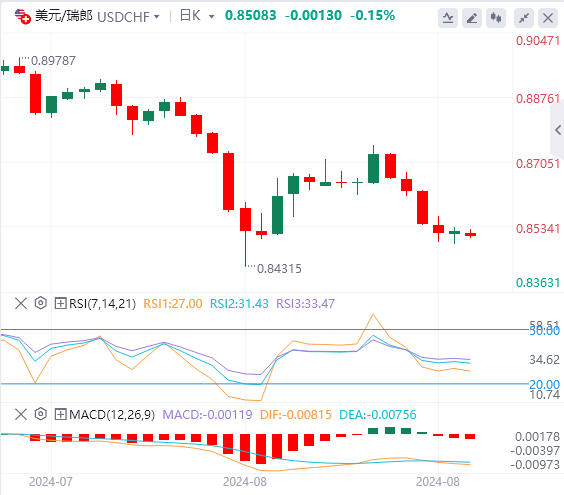Click the RSI3:33.47 value
This screenshot has width=564, height=495.
[x=305, y=304]
